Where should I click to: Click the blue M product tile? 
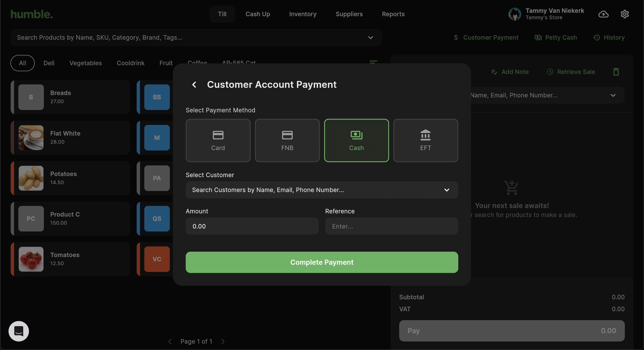coord(157,138)
